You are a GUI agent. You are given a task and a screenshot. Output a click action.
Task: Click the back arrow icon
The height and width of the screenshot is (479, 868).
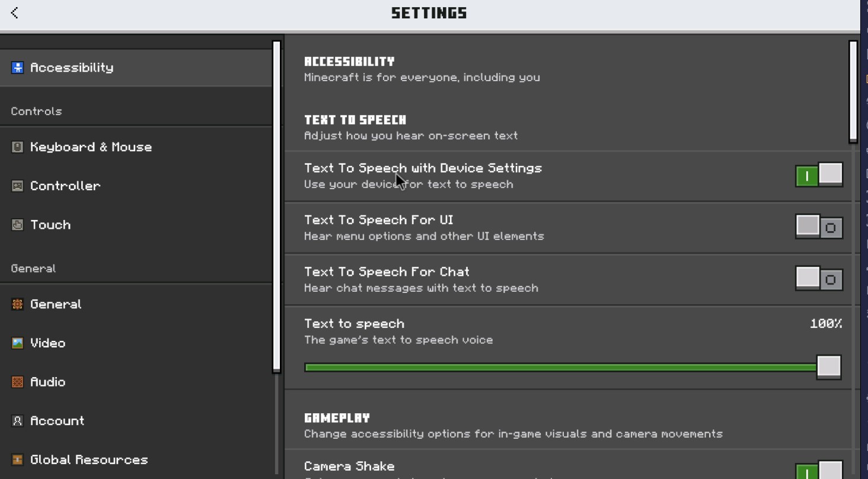[15, 12]
